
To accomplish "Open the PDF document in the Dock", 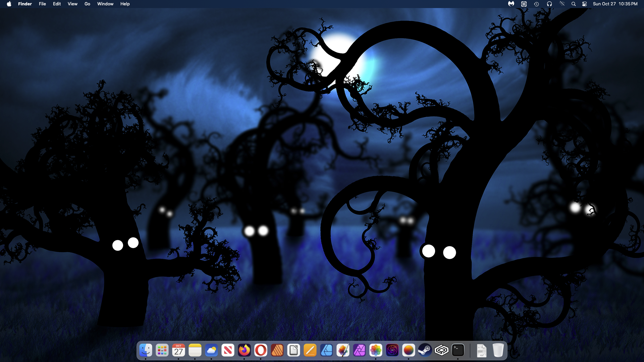I will [x=482, y=350].
